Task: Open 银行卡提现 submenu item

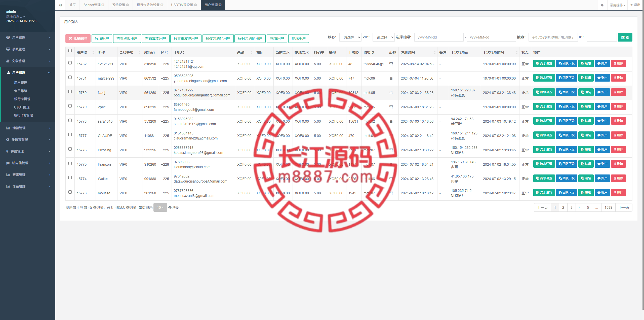Action: (x=22, y=99)
